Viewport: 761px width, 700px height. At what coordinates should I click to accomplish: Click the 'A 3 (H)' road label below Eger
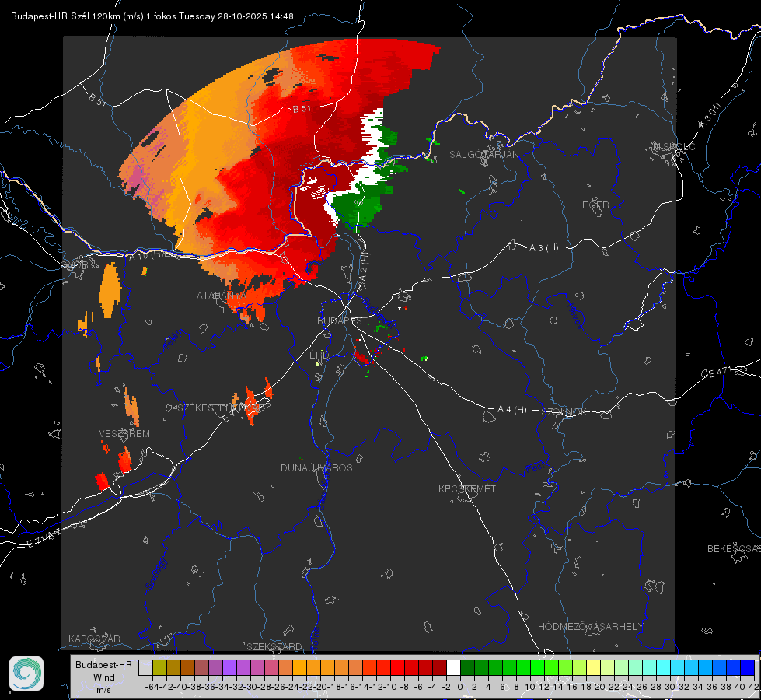point(543,248)
